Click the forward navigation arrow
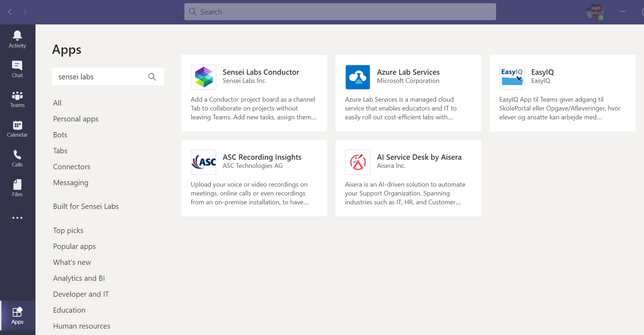This screenshot has height=335, width=644. [x=25, y=12]
